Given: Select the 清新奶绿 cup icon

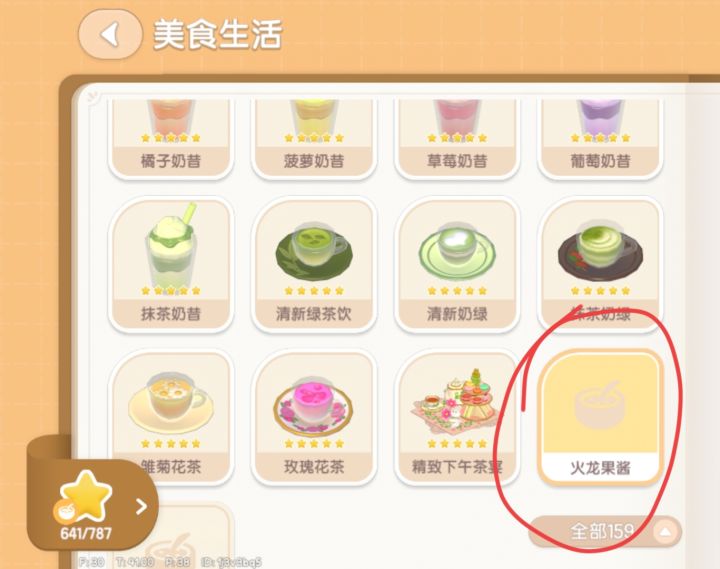Looking at the screenshot, I should coord(457,252).
